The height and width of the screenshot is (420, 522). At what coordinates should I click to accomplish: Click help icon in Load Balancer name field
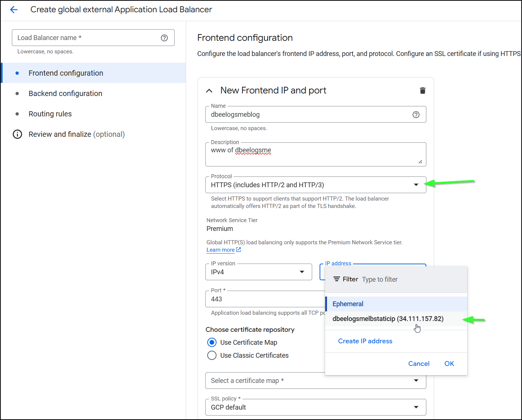(164, 38)
